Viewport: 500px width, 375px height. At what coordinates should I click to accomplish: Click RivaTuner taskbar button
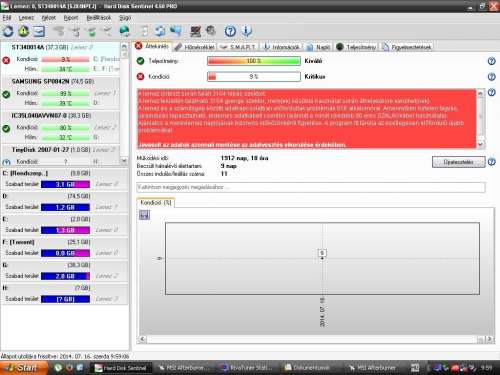tap(247, 368)
